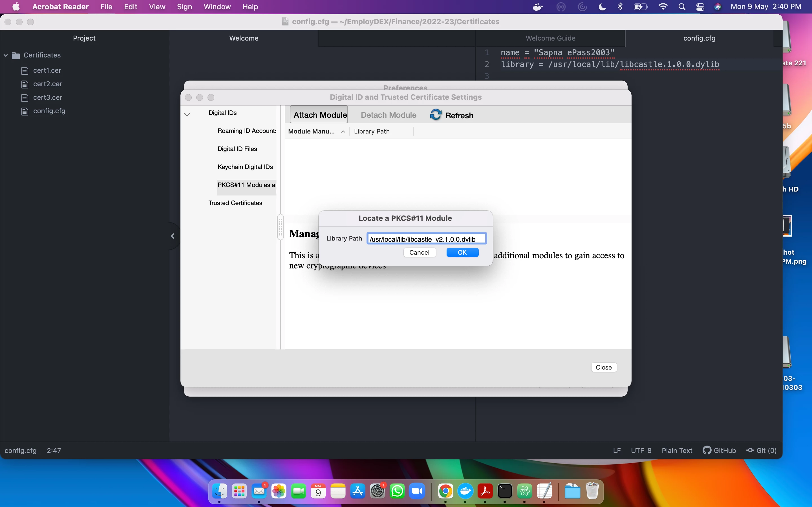812x507 pixels.
Task: Switch to the Welcome Guide tab
Action: pyautogui.click(x=550, y=38)
